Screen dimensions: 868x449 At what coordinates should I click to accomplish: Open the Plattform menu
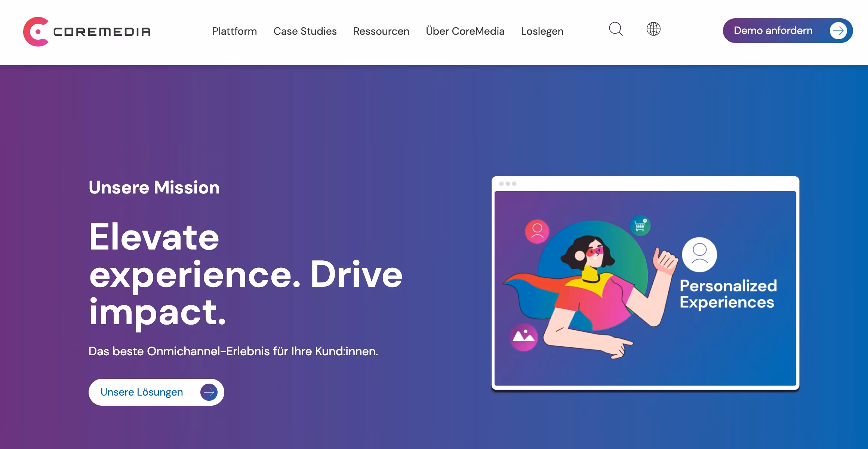[x=234, y=31]
